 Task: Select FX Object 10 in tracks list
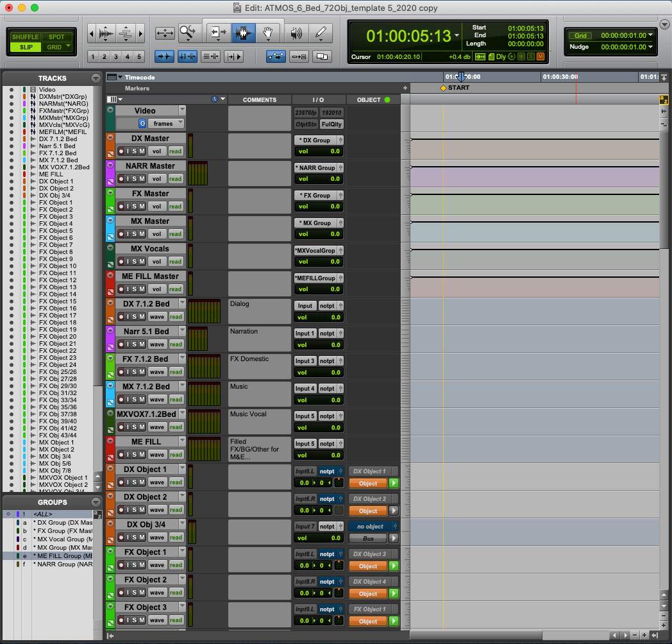point(57,266)
